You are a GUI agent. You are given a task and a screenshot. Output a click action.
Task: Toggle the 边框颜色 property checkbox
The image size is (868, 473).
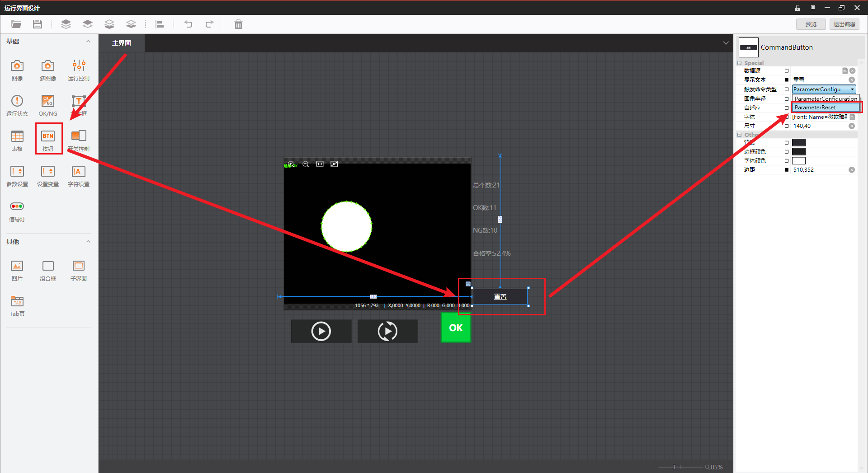(x=787, y=152)
